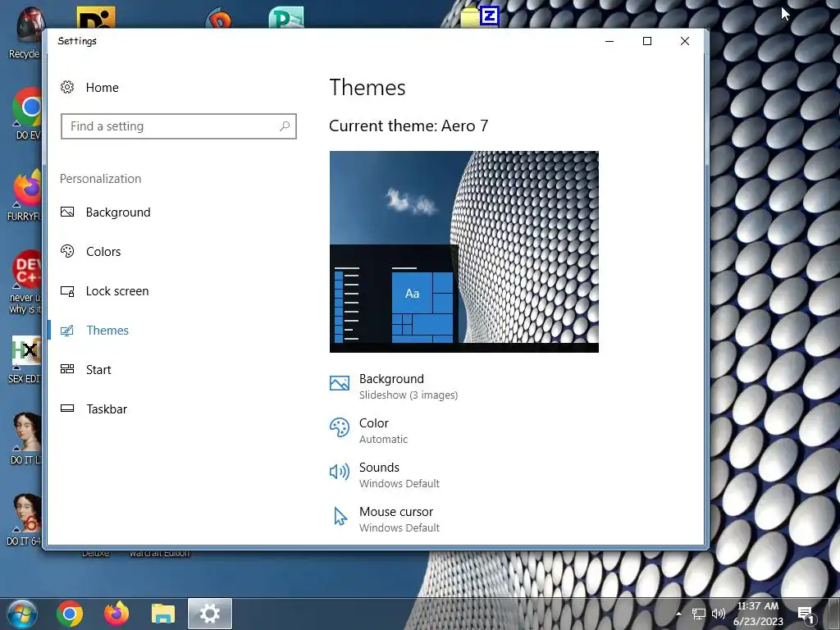Select the Chrome desktop shortcut
Viewport: 840px width, 630px height.
point(27,114)
